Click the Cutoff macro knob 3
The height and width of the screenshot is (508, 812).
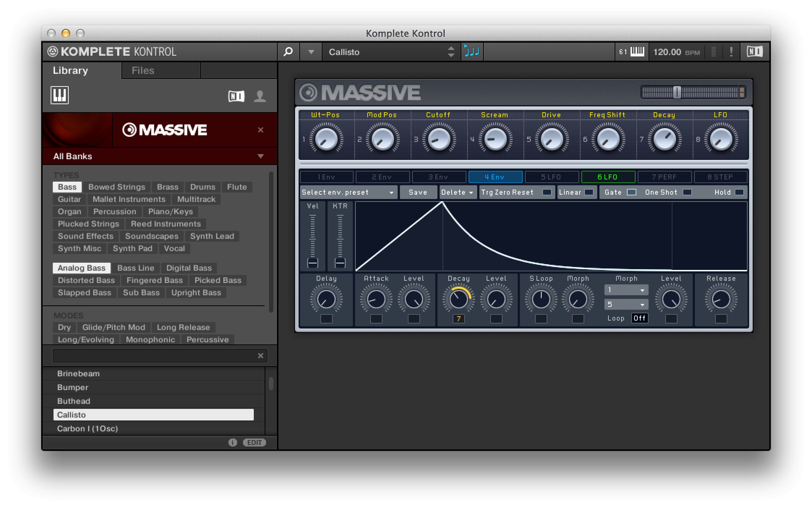pos(439,139)
